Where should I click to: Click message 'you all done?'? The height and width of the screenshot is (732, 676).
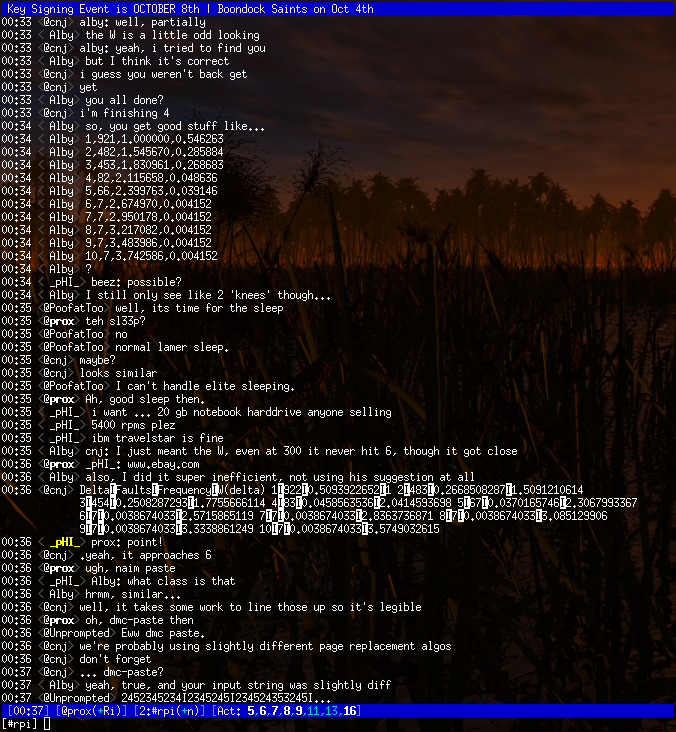click(124, 100)
